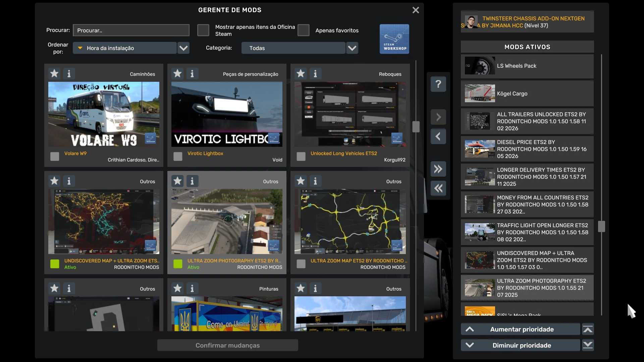Select Ultra Zoom Photography in active list
Screen dimensions: 644x362
tap(527, 288)
